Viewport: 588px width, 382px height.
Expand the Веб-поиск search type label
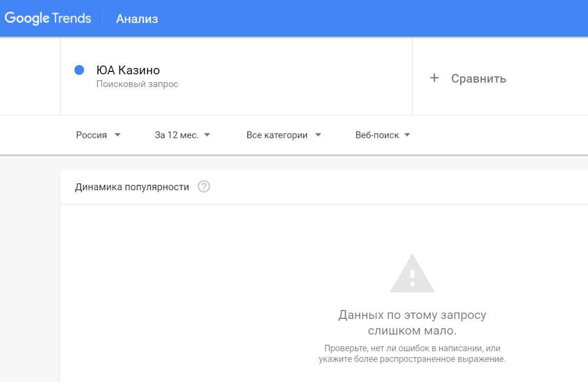[x=377, y=135]
